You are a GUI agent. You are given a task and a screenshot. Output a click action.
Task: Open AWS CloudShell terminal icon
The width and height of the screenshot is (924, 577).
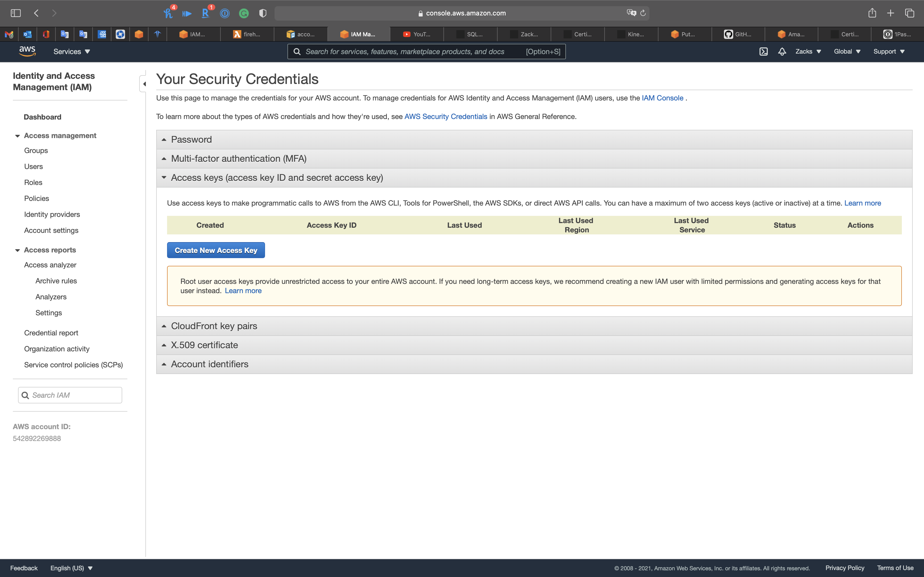tap(763, 52)
